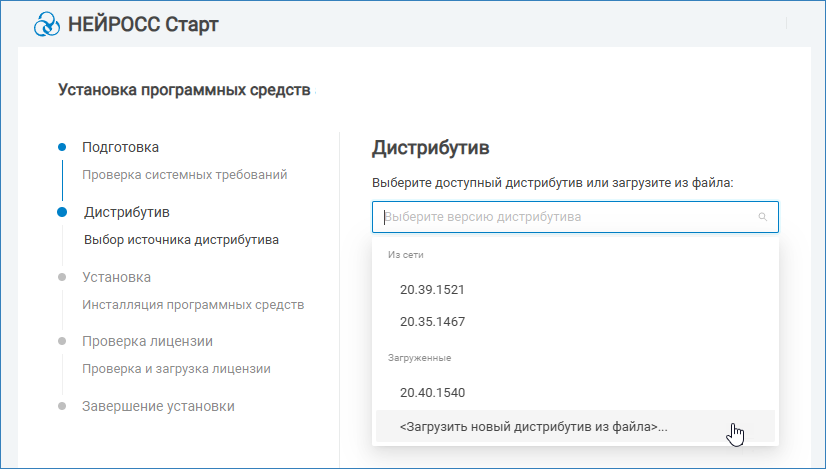Screen dimensions: 826x469
Task: Choose 'Загрузить новый дистрибутив из файла' option
Action: pos(533,427)
